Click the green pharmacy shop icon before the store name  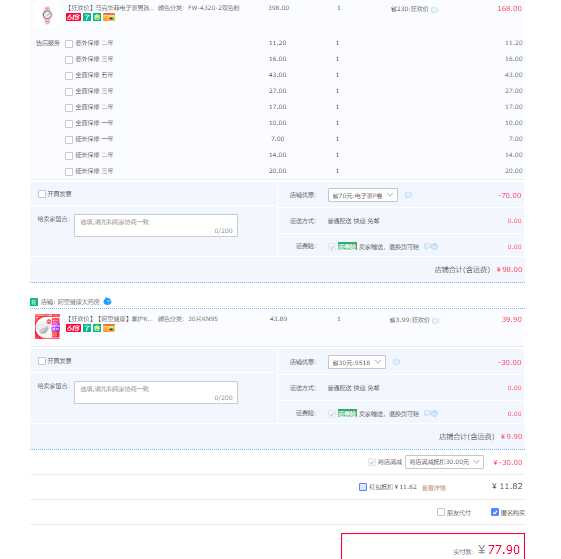tap(34, 302)
